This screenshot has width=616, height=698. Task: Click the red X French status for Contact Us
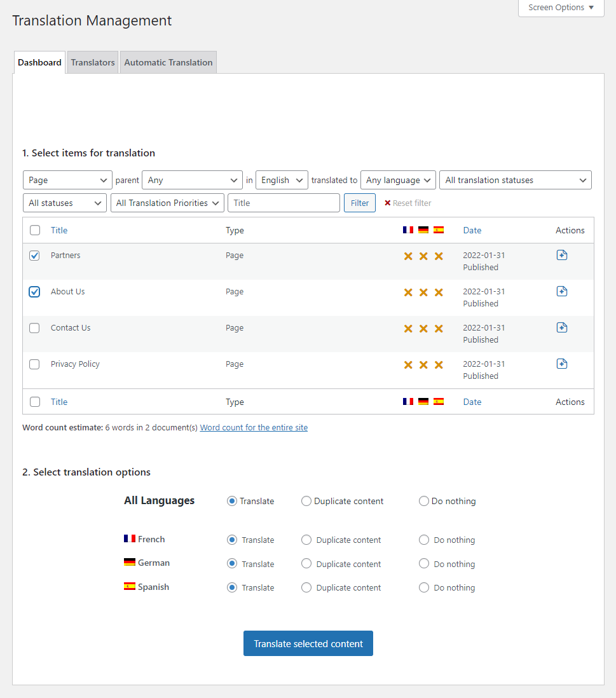(x=407, y=328)
